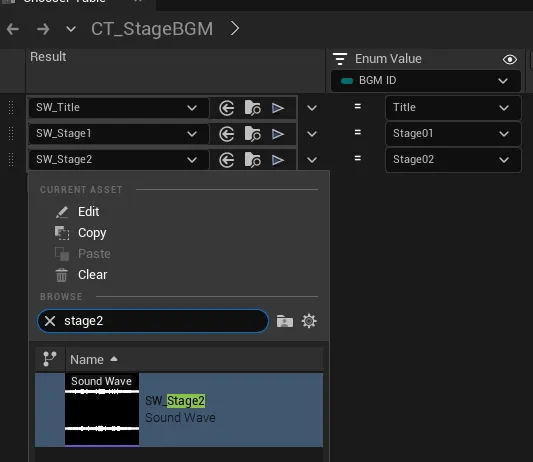Click equals operator in Stage02 row

(358, 158)
